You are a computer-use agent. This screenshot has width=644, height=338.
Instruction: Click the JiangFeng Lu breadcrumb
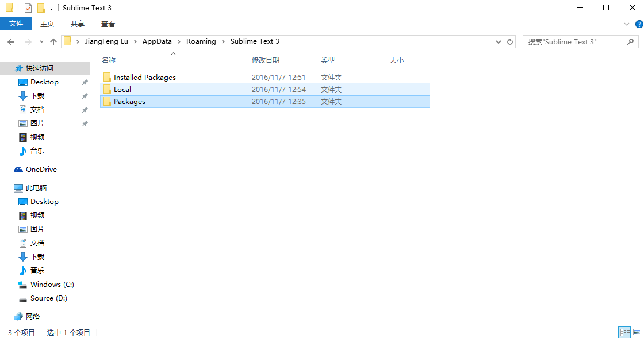point(106,41)
